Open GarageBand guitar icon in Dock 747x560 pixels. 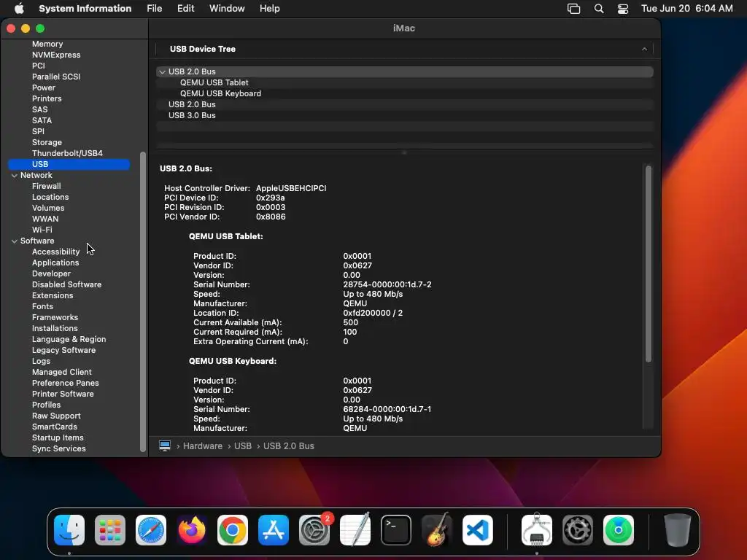coord(437,530)
